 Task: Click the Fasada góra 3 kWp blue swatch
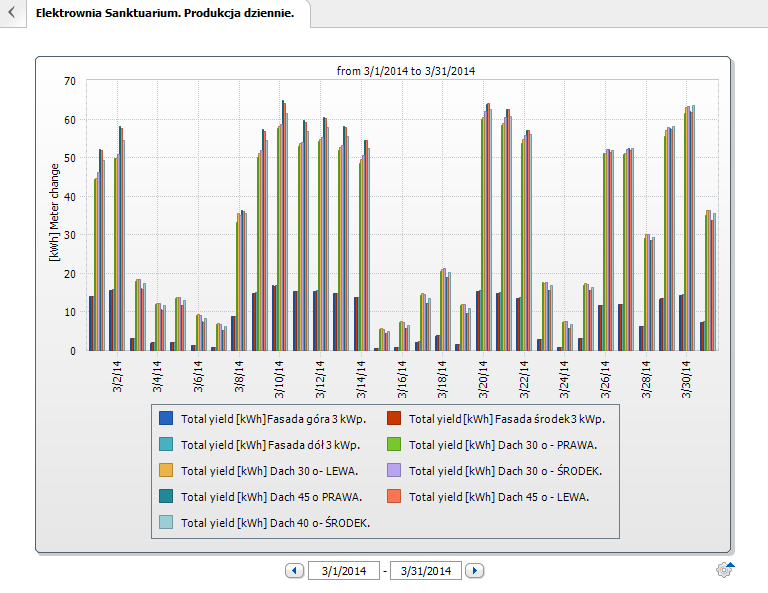pyautogui.click(x=166, y=419)
